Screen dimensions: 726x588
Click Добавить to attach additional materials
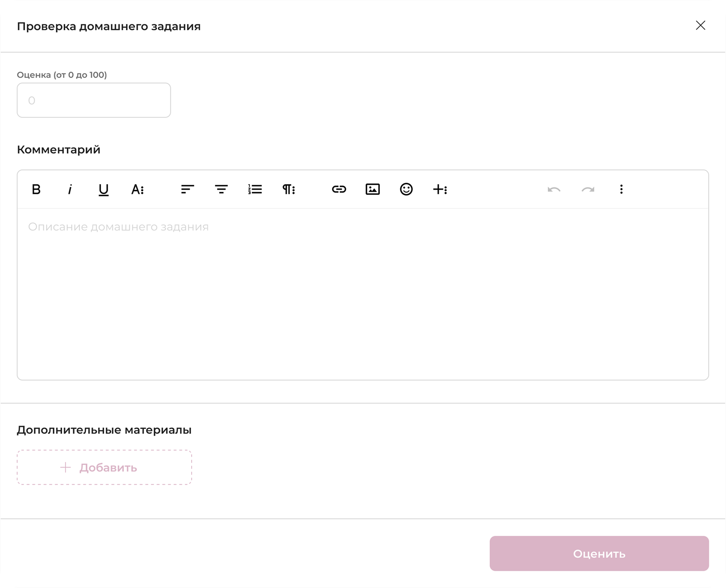point(104,467)
